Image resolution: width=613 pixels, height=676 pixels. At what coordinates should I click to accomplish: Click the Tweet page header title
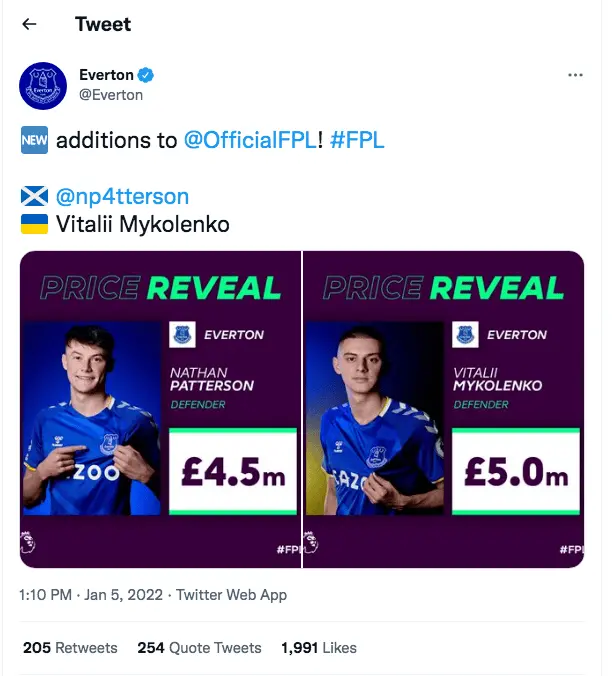tap(103, 24)
